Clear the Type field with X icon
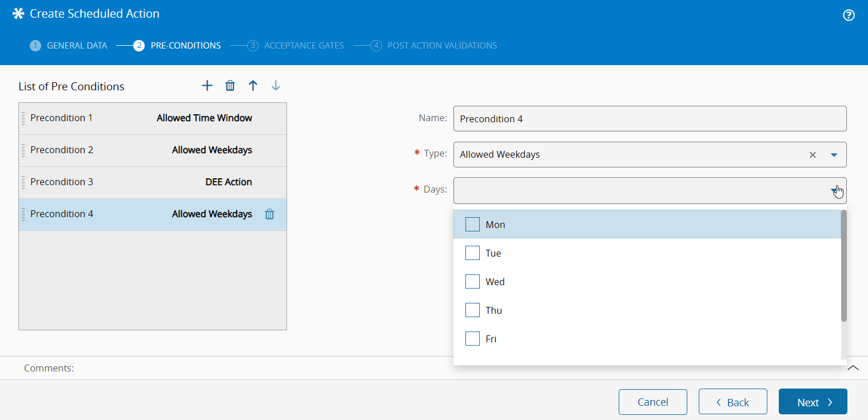 pyautogui.click(x=812, y=155)
